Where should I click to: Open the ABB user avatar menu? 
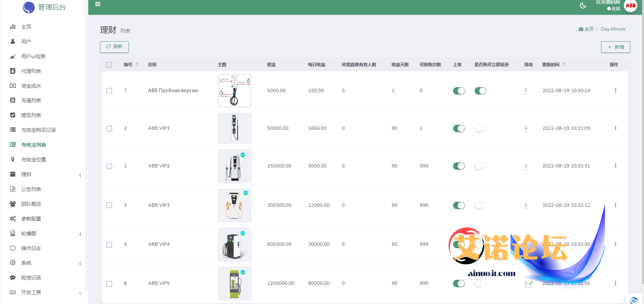click(631, 6)
